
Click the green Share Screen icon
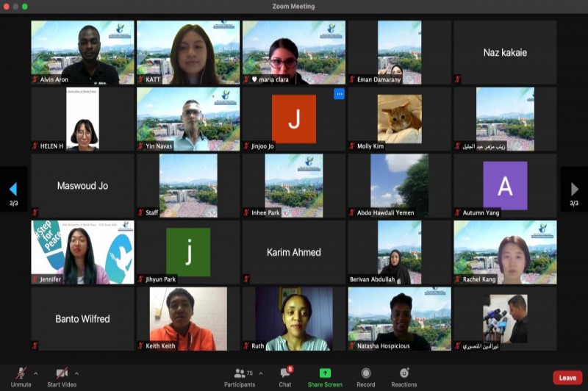[325, 374]
